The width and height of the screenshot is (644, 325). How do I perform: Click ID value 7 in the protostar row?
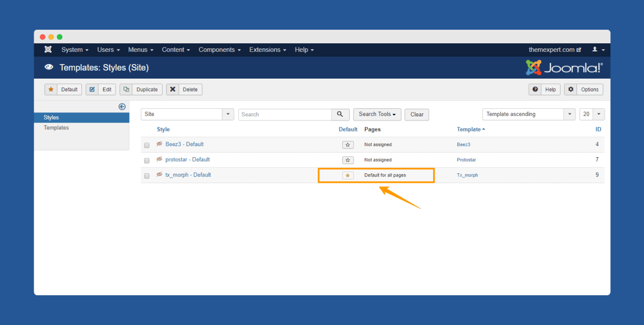[597, 159]
